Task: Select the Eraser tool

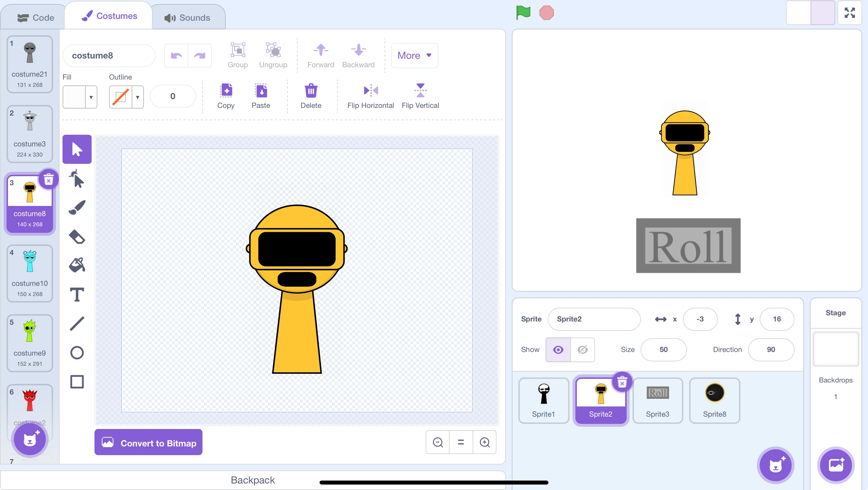Action: click(77, 237)
